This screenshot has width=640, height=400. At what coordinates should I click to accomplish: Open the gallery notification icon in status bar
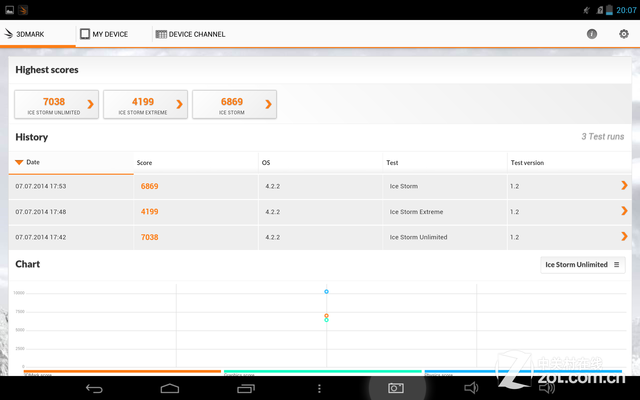tap(9, 10)
